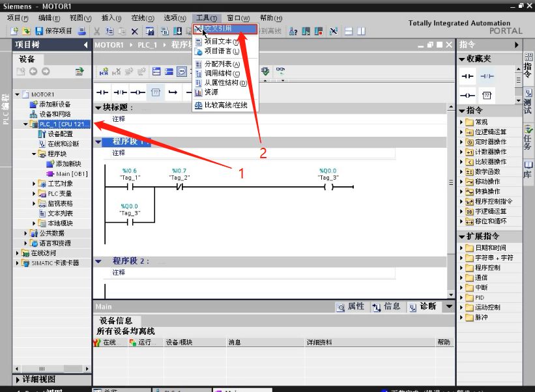Select output coil in editor favorites bar
Viewport: 535px width, 392px height.
coord(138,92)
